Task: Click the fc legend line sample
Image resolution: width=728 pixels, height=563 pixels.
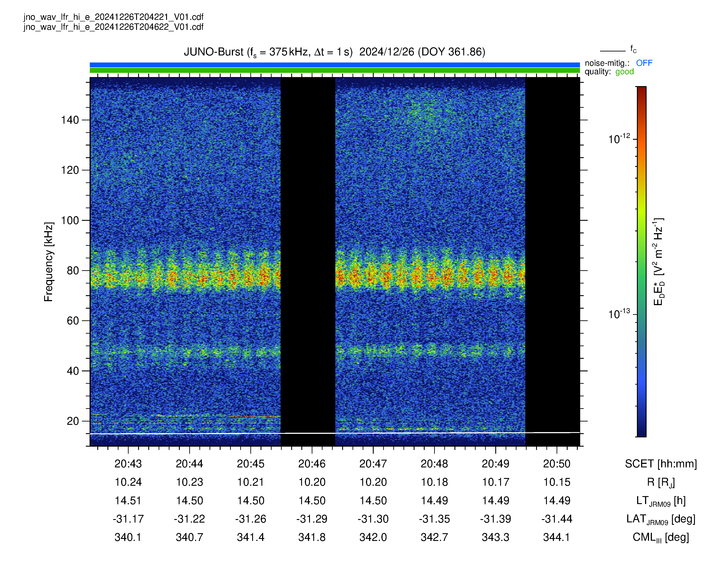Action: (x=613, y=51)
